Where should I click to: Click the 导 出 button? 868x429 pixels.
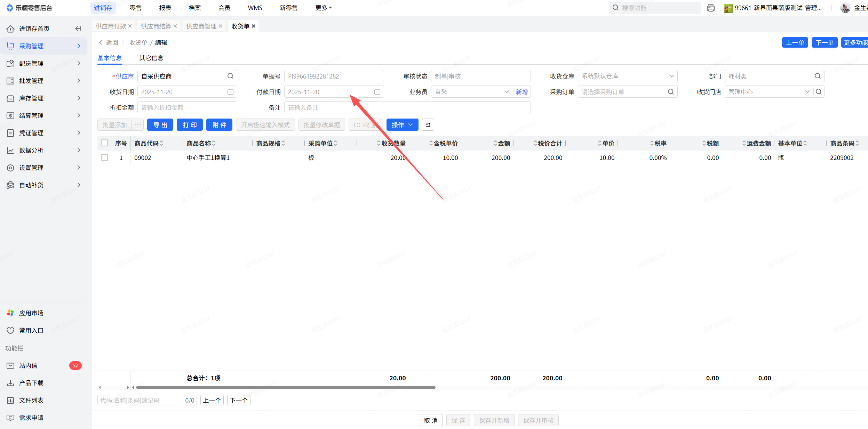coord(160,125)
